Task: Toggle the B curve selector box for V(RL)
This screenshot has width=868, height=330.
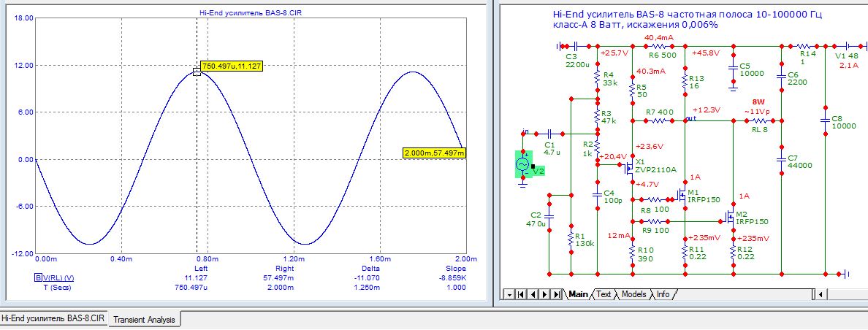Action: [38, 278]
